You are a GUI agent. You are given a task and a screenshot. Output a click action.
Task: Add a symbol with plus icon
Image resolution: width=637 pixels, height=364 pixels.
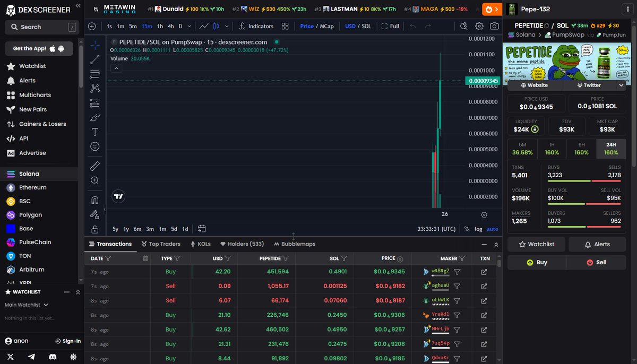[92, 26]
